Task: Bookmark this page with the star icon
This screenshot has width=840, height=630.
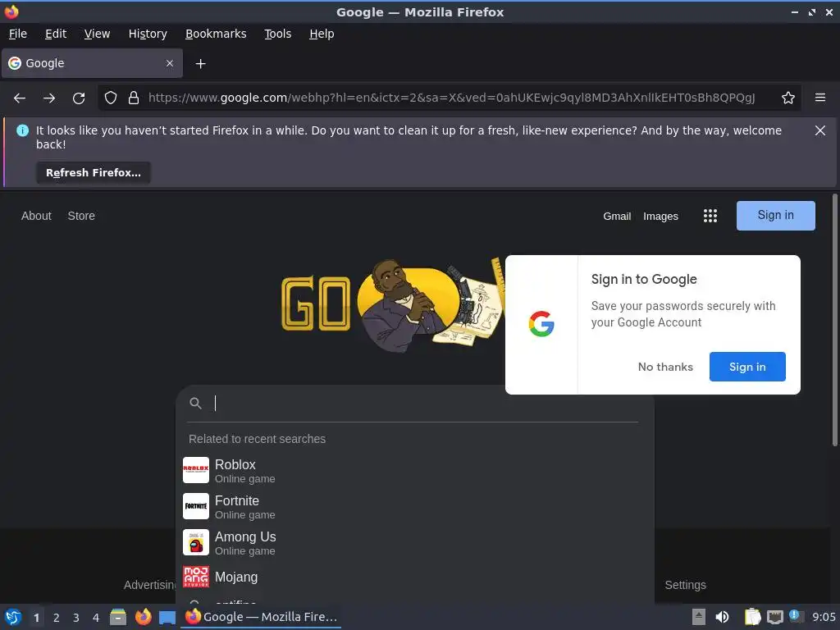Action: [x=787, y=98]
